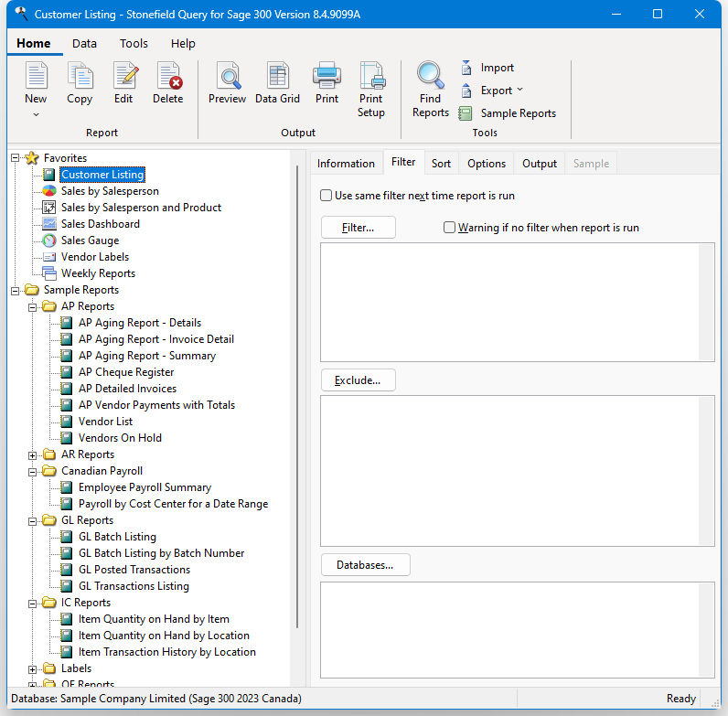This screenshot has height=716, width=728.
Task: Click the New report icon
Action: click(x=37, y=76)
